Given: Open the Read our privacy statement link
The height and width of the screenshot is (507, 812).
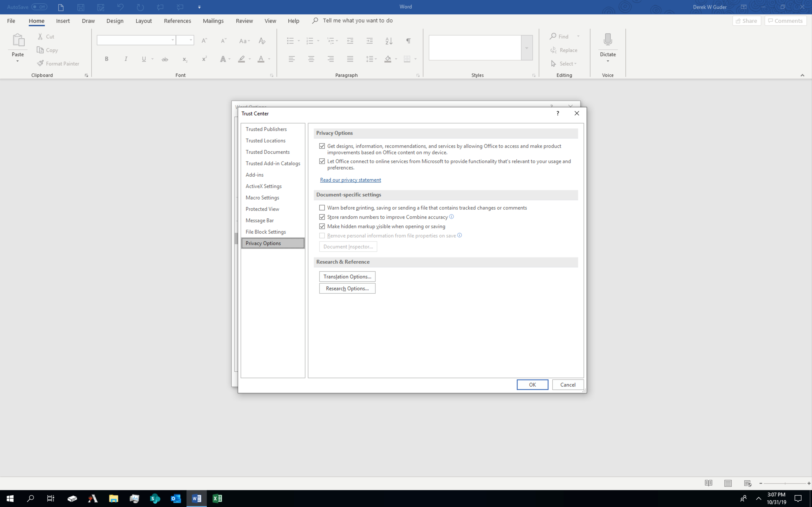Looking at the screenshot, I should 350,180.
